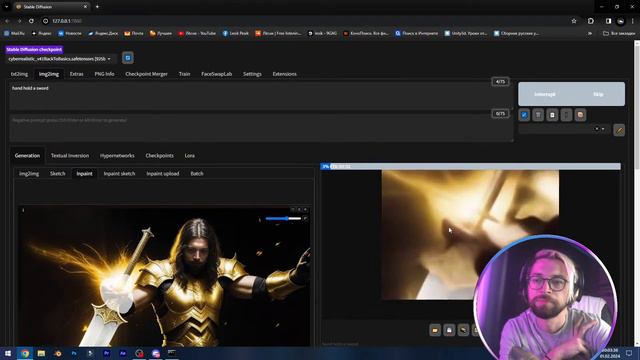
Task: Open File Explorer from the taskbar
Action: pos(41,353)
